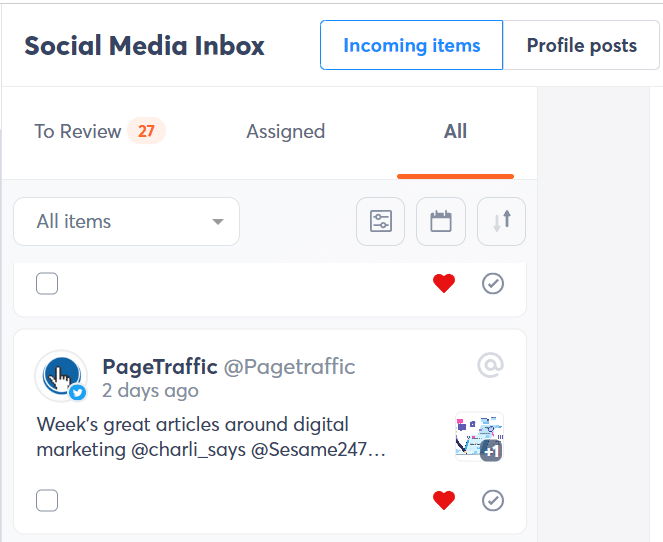Select the top card checkbox
Viewport: 663px width, 542px height.
click(47, 284)
